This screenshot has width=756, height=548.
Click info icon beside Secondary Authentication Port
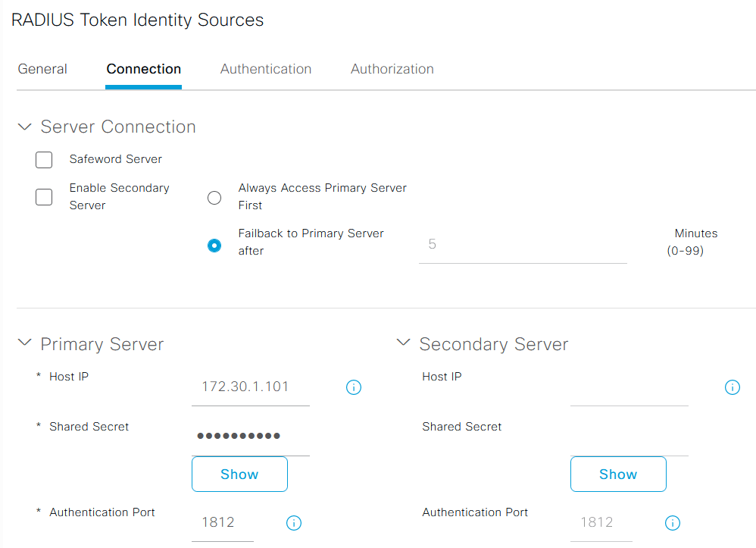click(x=672, y=523)
